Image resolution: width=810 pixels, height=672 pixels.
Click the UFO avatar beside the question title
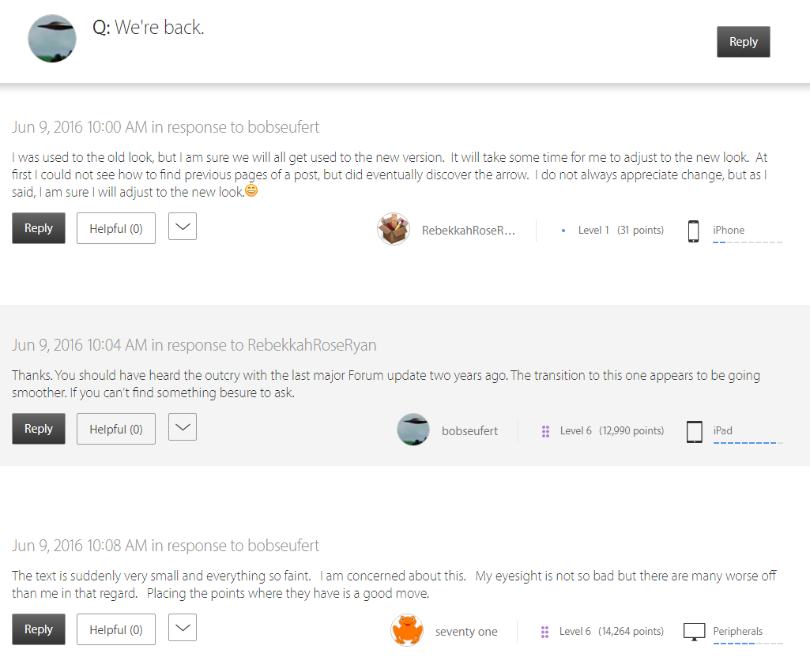tap(51, 39)
